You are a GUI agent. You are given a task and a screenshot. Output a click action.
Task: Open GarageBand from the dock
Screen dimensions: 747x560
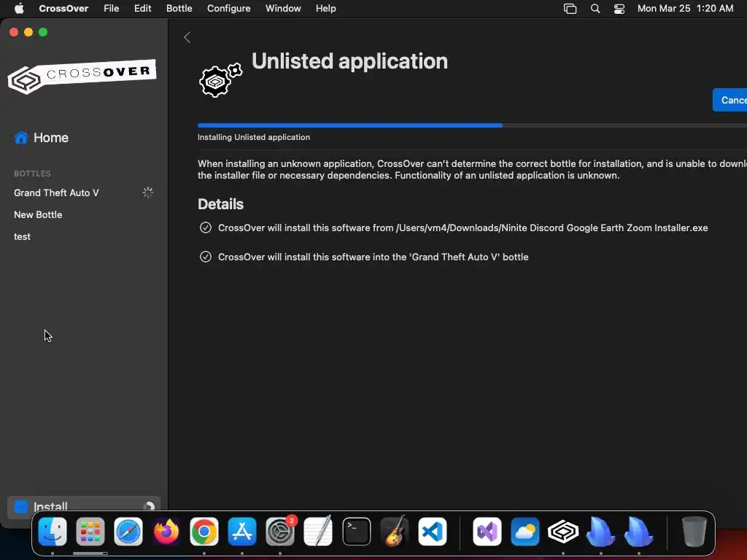pos(395,532)
